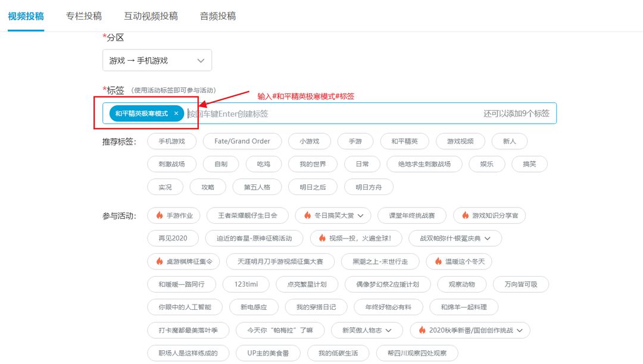Add the 明日之后 tag
This screenshot has width=643, height=364.
pyautogui.click(x=313, y=187)
